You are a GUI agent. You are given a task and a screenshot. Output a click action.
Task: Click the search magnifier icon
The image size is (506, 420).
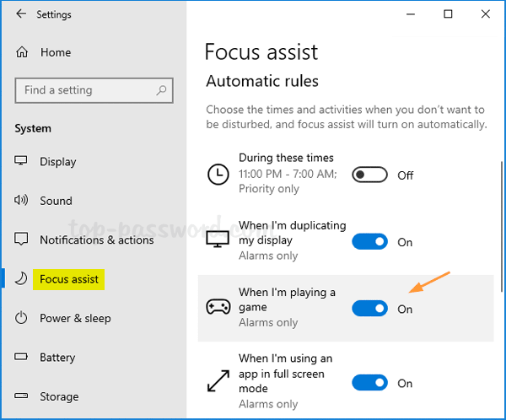tap(161, 90)
